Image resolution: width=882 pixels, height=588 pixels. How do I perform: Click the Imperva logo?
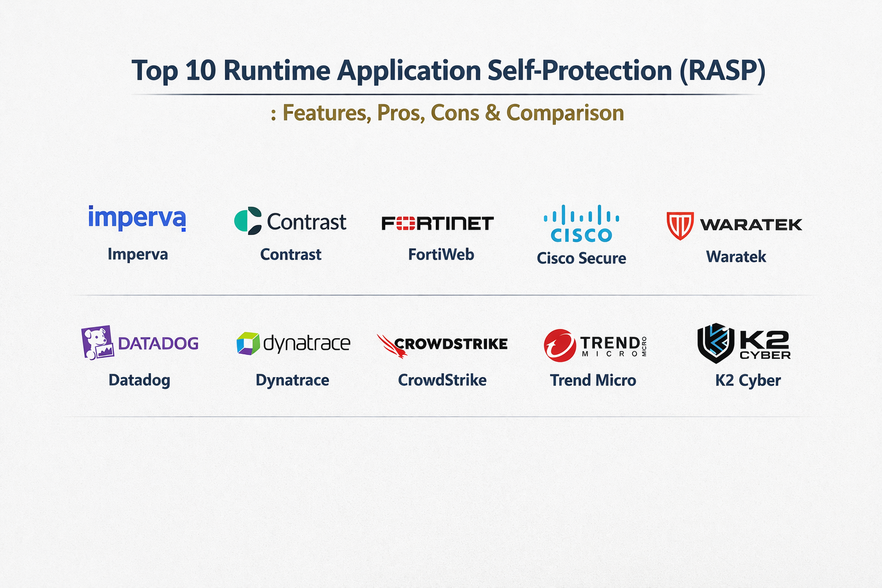tap(137, 218)
